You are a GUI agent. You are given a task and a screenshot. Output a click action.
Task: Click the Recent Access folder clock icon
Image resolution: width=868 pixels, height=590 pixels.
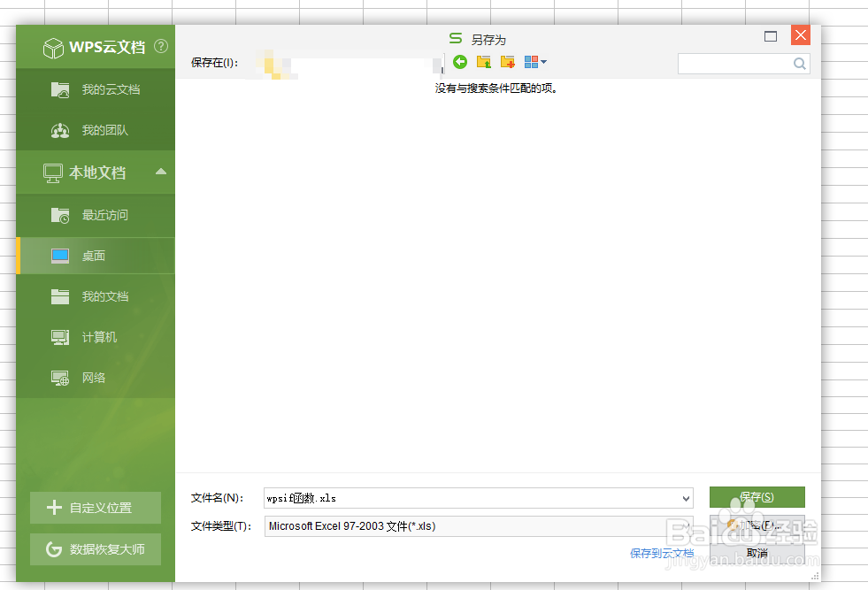60,215
